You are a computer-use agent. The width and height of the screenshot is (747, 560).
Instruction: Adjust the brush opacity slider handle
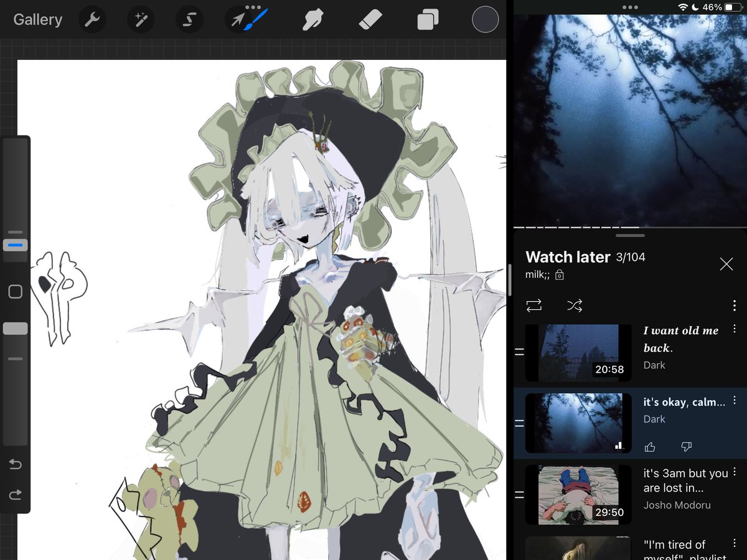[x=15, y=329]
